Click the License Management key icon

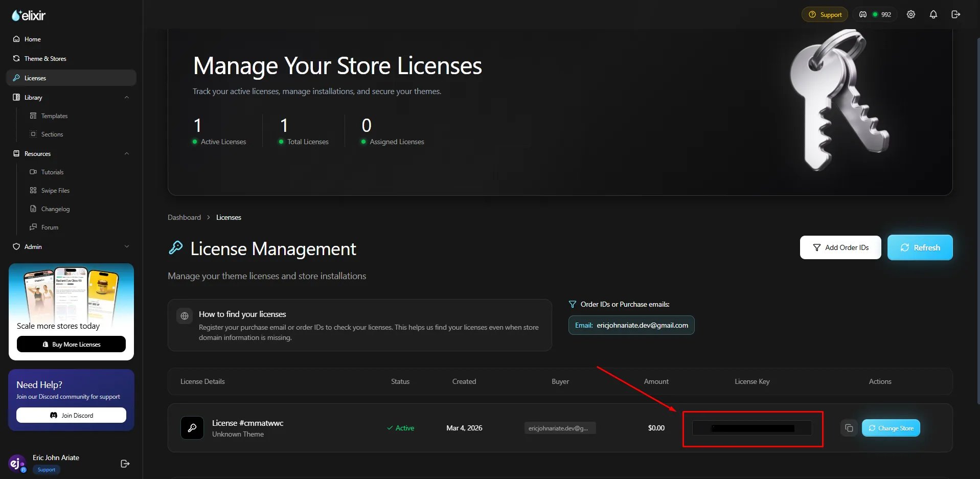175,247
